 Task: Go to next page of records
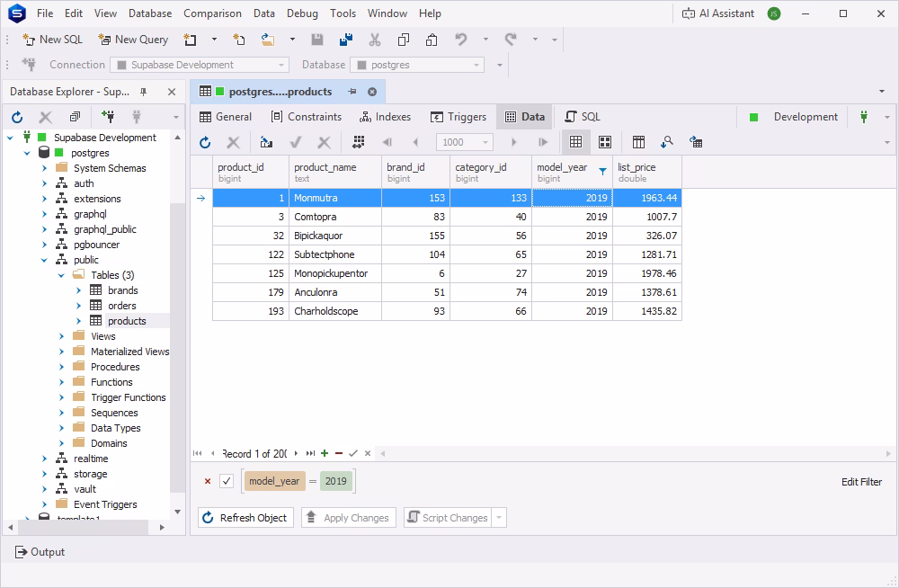coord(513,142)
